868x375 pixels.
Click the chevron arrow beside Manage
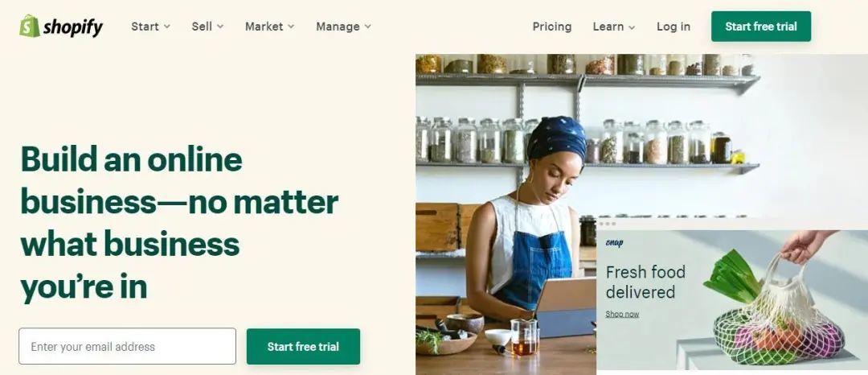click(x=367, y=27)
